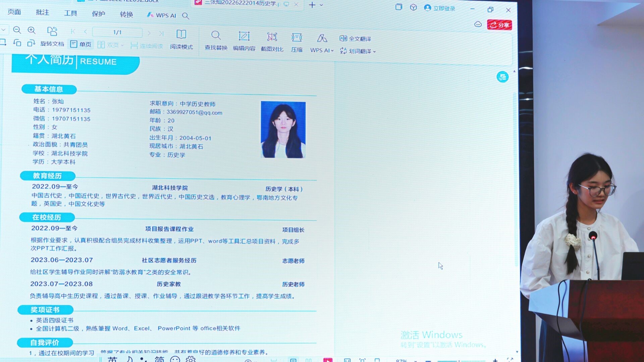Viewport: 644px width, 362px height.
Task: Click the zoom out magnifier icon
Action: tap(17, 30)
